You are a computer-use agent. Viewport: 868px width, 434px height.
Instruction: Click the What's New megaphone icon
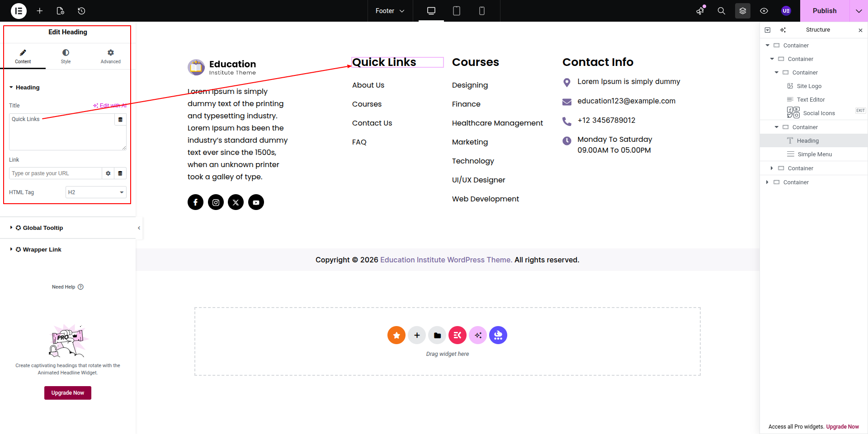pos(700,11)
